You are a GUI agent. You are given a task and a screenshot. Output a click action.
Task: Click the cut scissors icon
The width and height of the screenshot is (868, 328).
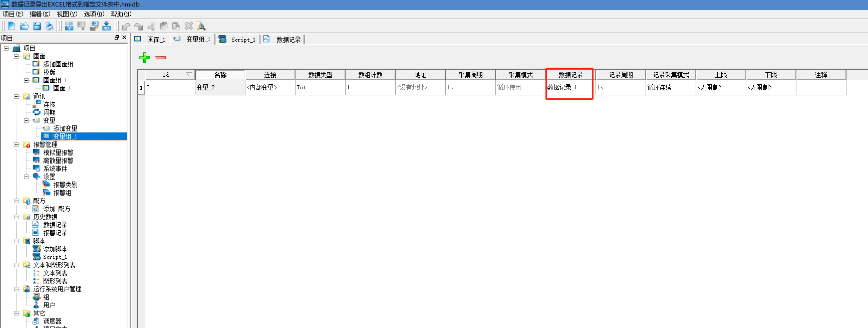[x=151, y=26]
